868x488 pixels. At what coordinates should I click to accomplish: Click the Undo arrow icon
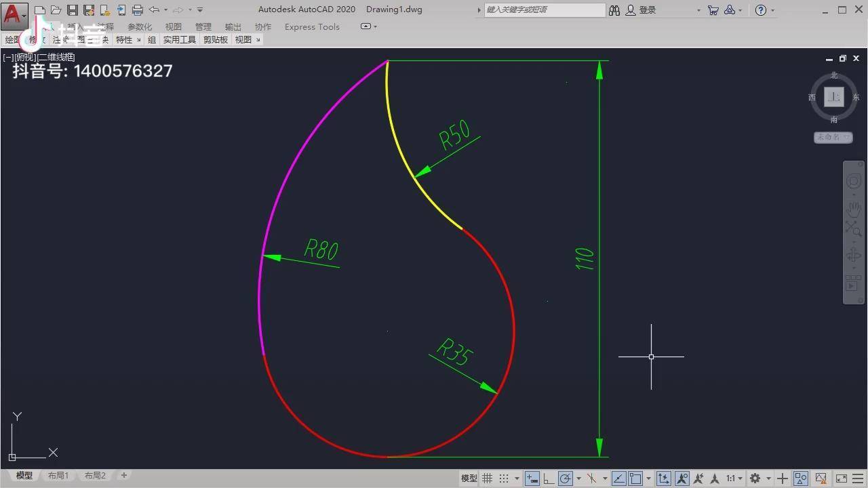point(154,9)
